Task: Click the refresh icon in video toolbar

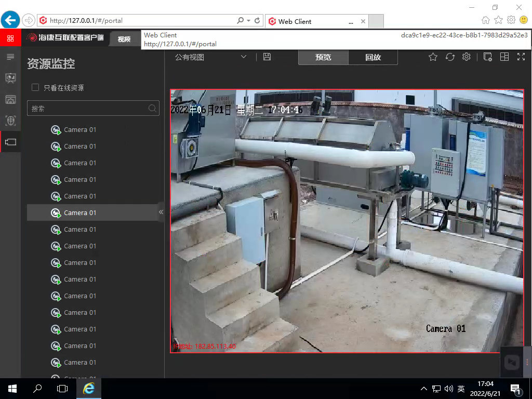Action: [x=450, y=57]
